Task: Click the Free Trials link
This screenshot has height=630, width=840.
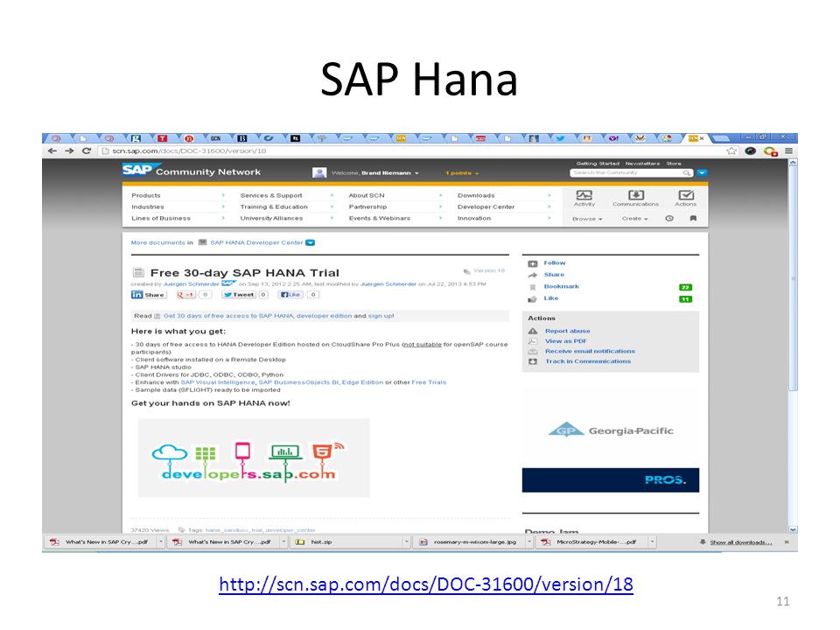Action: pos(429,382)
